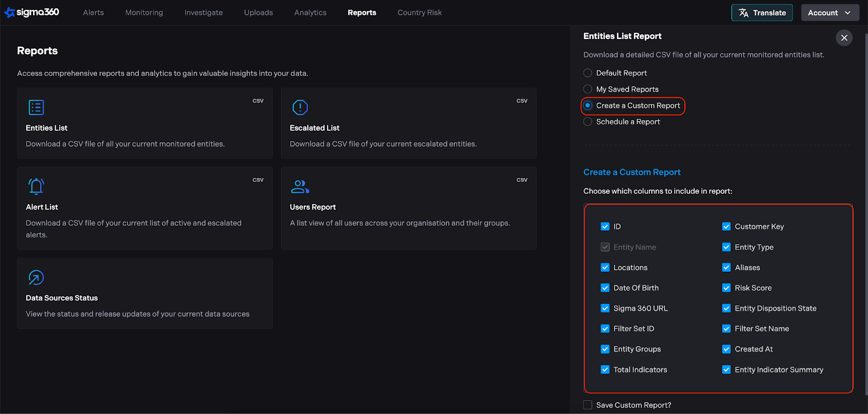Go to the Country Risk tab
Screen dimensions: 868x414
click(x=419, y=12)
